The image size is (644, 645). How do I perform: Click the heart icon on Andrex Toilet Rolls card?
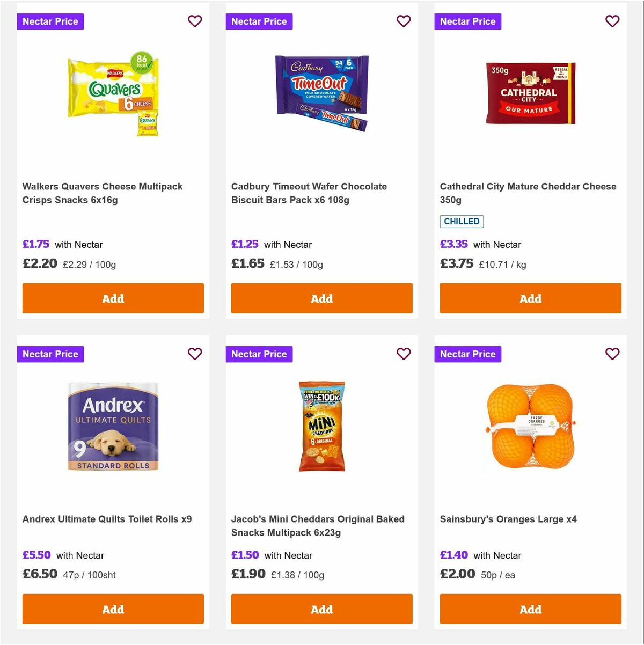[x=195, y=354]
